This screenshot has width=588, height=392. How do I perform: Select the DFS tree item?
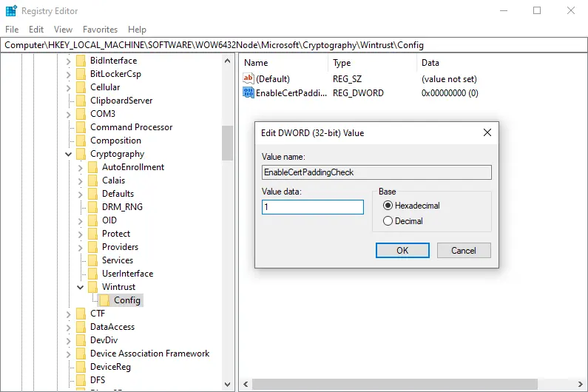click(98, 380)
